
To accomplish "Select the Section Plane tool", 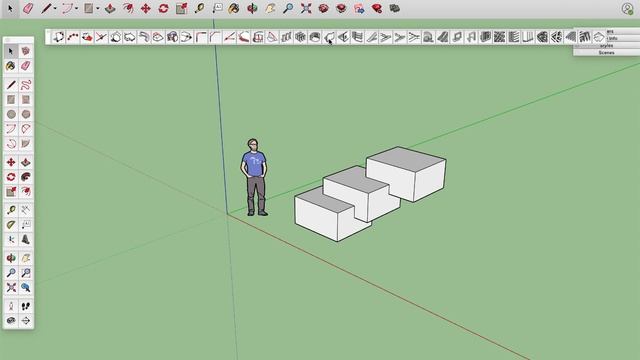I will click(x=26, y=321).
